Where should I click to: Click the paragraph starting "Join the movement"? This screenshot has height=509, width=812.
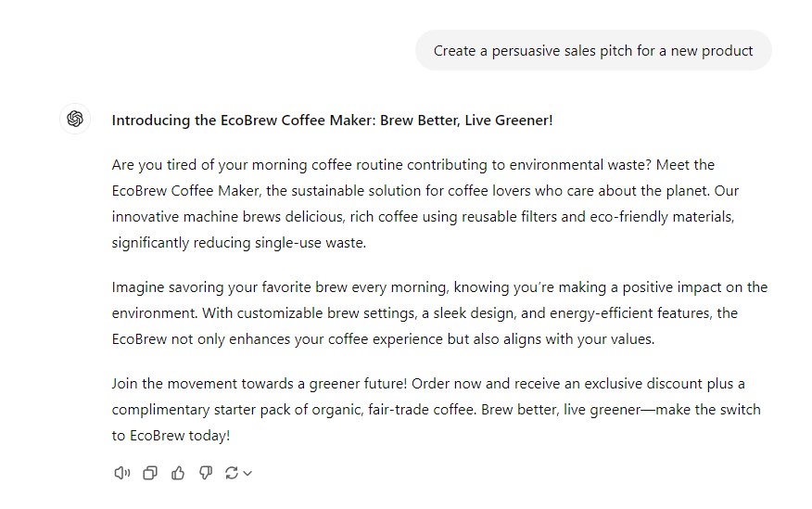(x=436, y=409)
